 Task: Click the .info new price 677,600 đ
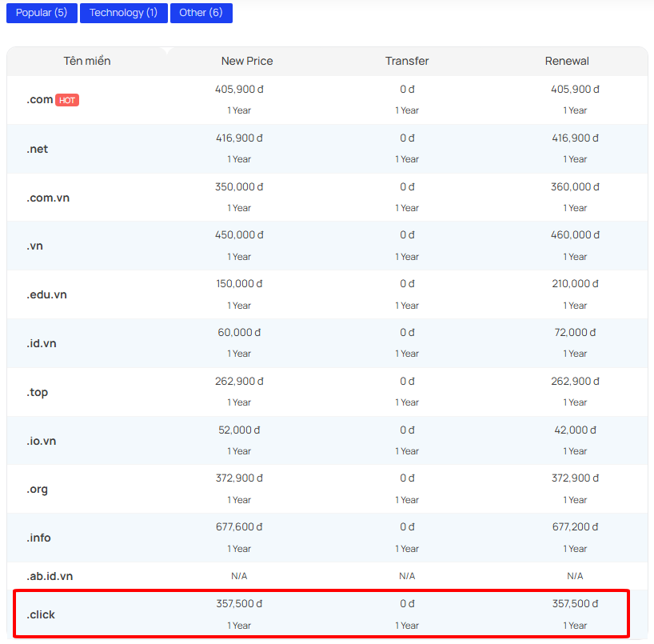click(239, 527)
